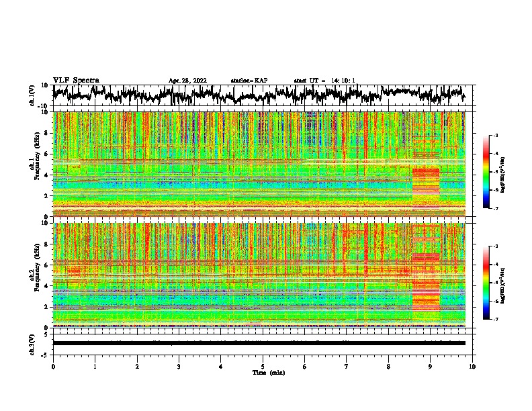Click time axis tick label "8"

coord(388,367)
